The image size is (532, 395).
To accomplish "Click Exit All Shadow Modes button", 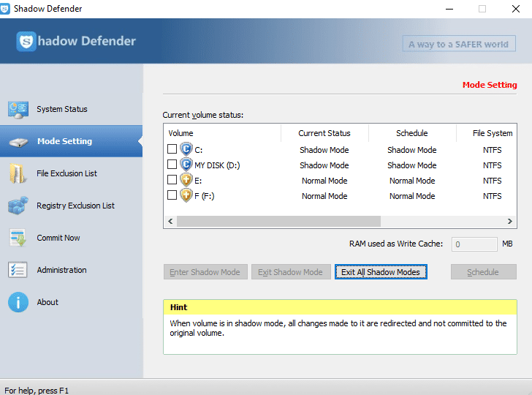I will pyautogui.click(x=381, y=272).
